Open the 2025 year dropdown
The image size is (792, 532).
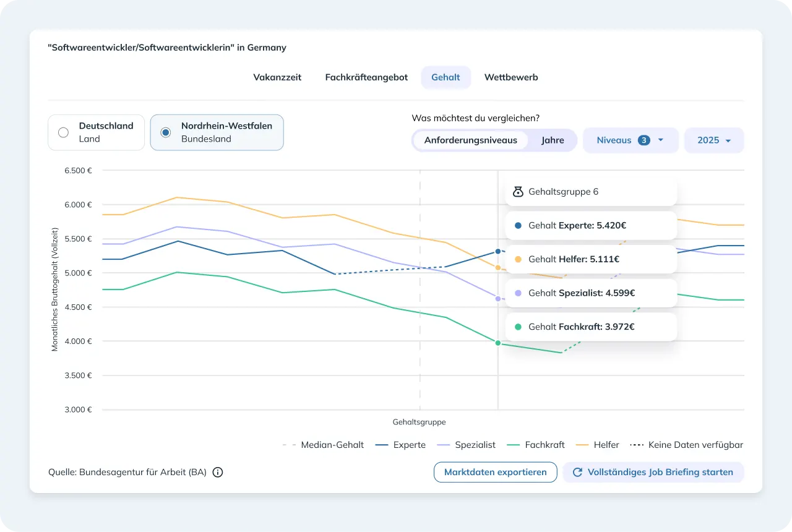(714, 140)
